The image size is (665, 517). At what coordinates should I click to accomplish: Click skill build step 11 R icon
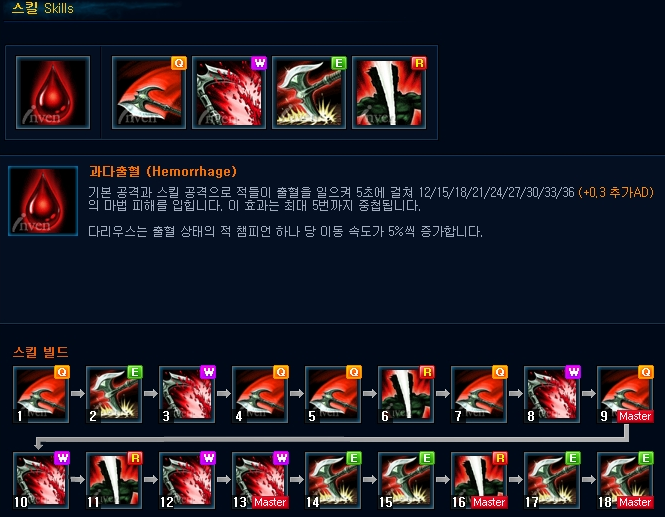[114, 480]
